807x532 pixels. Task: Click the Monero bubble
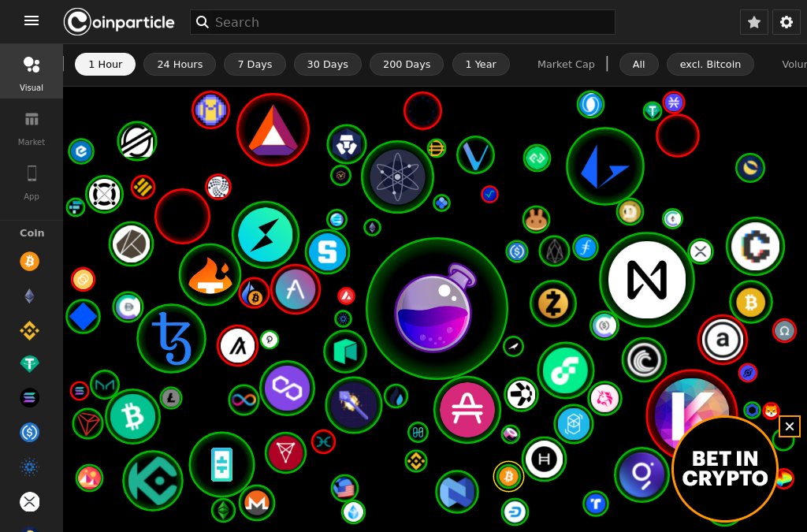[257, 502]
